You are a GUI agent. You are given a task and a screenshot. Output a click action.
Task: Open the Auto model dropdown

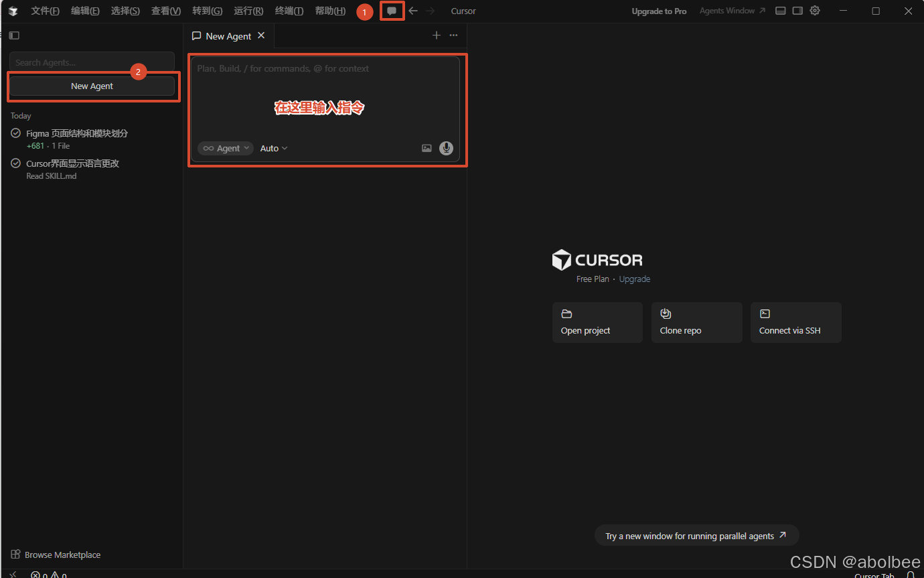click(x=274, y=148)
